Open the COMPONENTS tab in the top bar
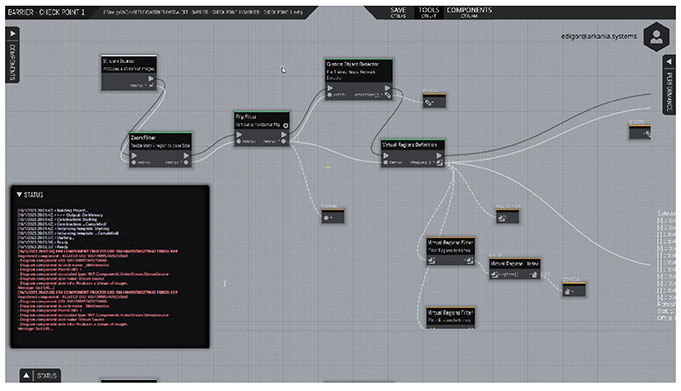 coord(469,12)
